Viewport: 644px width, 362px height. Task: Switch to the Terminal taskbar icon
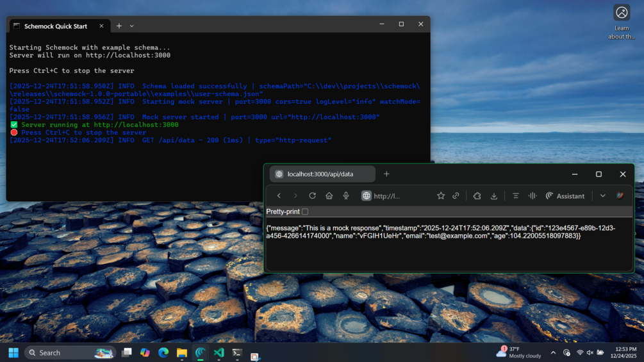tap(237, 352)
